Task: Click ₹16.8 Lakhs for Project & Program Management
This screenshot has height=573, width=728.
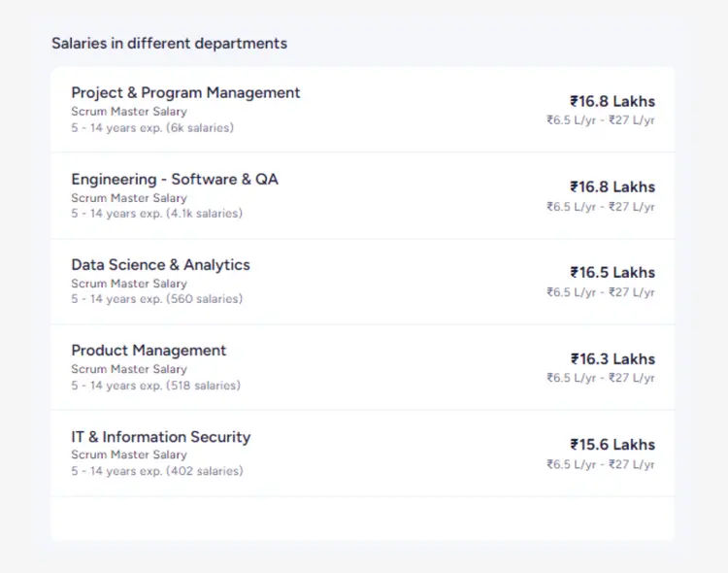Action: pos(612,101)
